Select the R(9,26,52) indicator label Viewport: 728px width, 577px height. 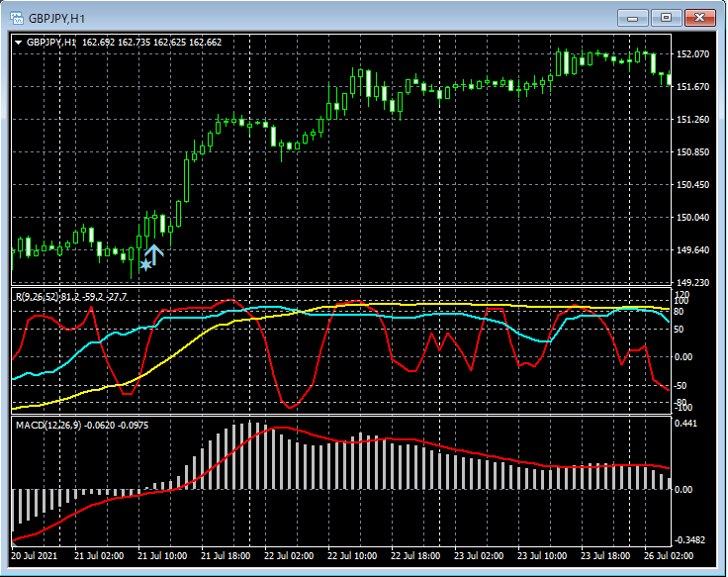click(x=39, y=297)
